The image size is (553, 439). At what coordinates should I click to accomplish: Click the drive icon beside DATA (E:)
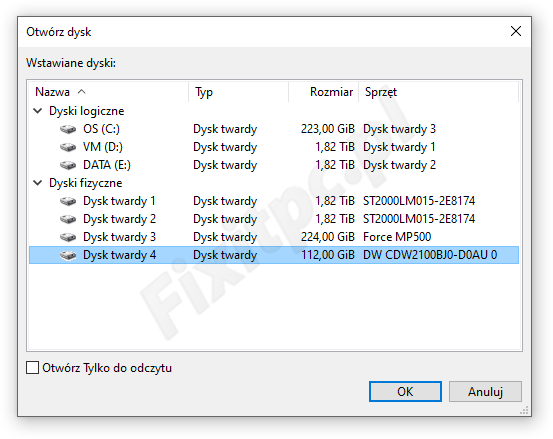(68, 165)
